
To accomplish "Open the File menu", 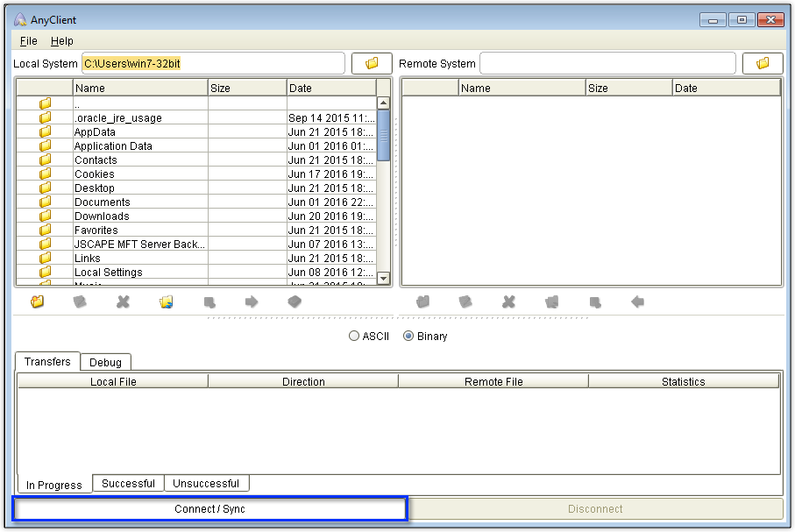I will pyautogui.click(x=28, y=41).
